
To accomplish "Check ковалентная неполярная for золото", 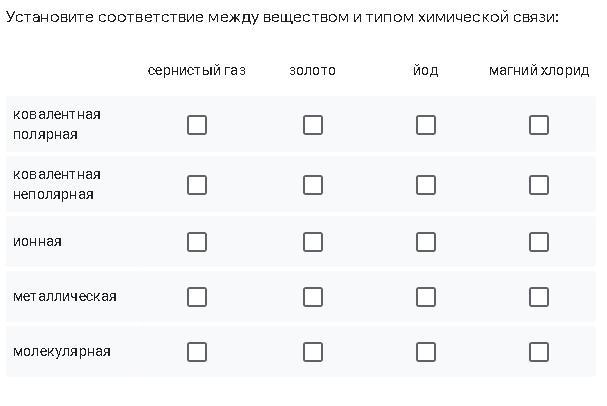I will (313, 185).
